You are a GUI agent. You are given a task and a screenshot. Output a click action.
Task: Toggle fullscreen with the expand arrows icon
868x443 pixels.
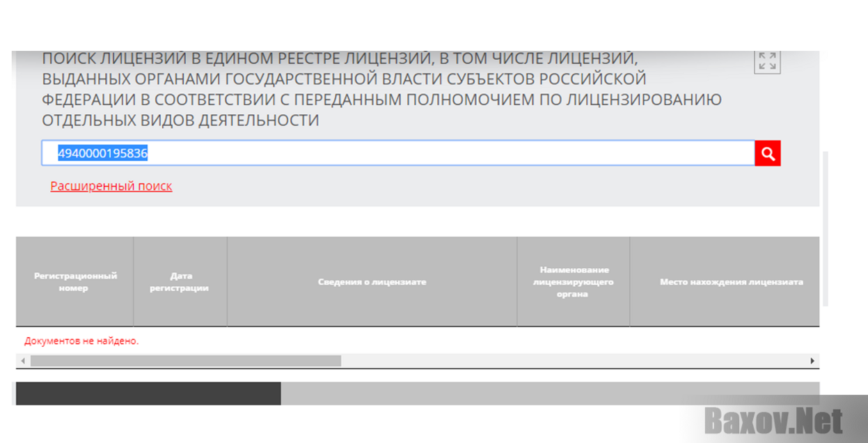(767, 61)
